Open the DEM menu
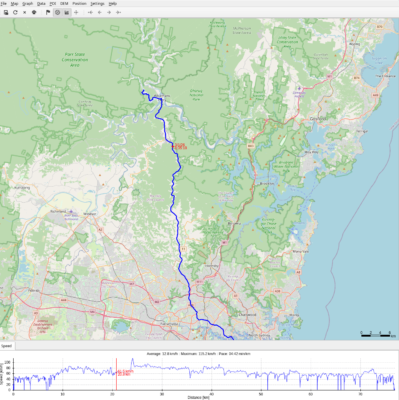This screenshot has height=400, width=399. [x=64, y=3]
